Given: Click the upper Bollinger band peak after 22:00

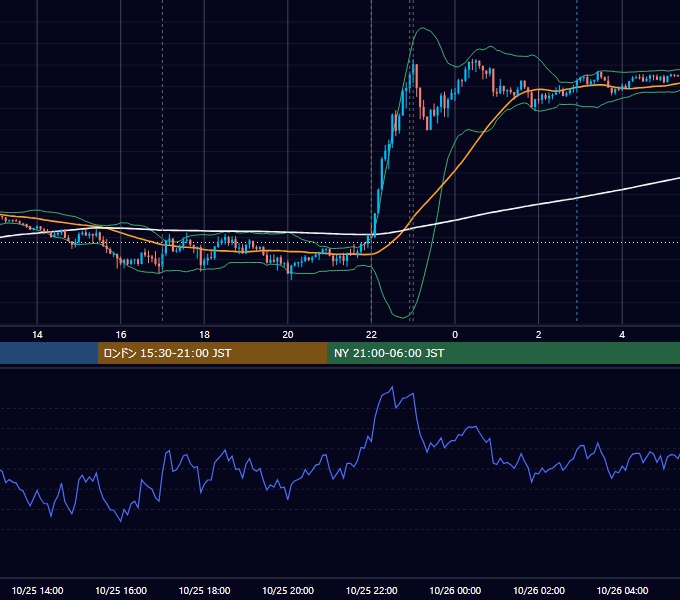Looking at the screenshot, I should [422, 28].
